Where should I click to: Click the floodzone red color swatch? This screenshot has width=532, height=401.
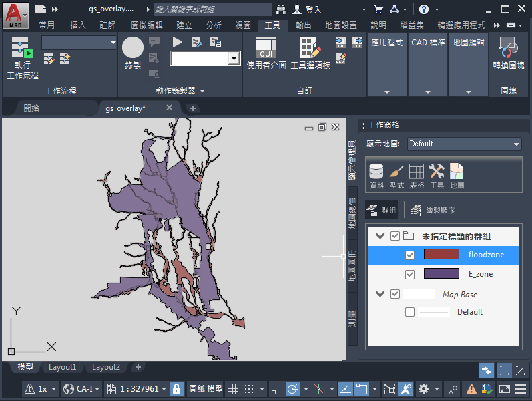[x=441, y=255]
